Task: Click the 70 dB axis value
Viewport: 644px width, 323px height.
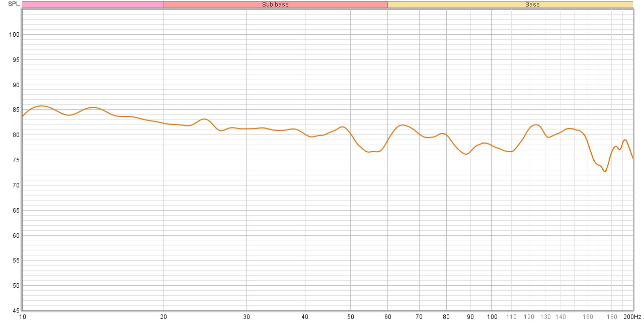Action: pos(16,185)
